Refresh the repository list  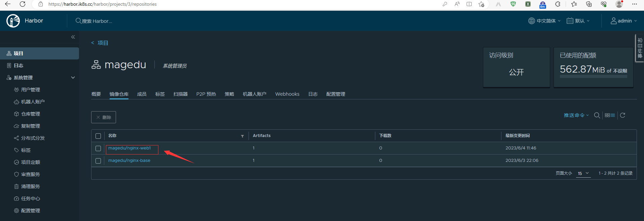[622, 115]
